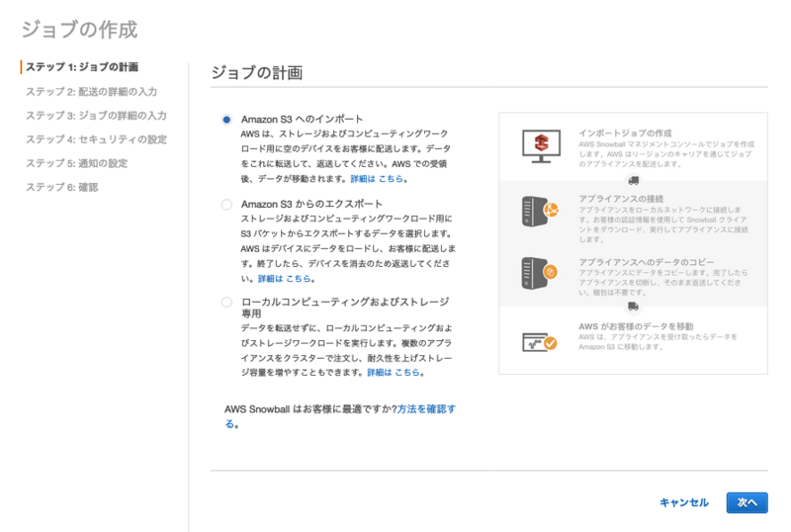Viewport: 791px width, 532px height.
Task: Click the truck icon above アプライアンスの接続
Action: 634,180
